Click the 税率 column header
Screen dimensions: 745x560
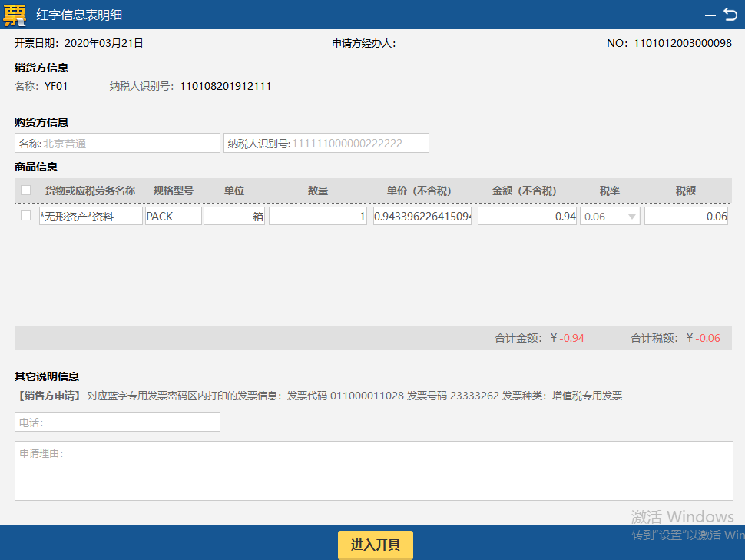coord(610,191)
